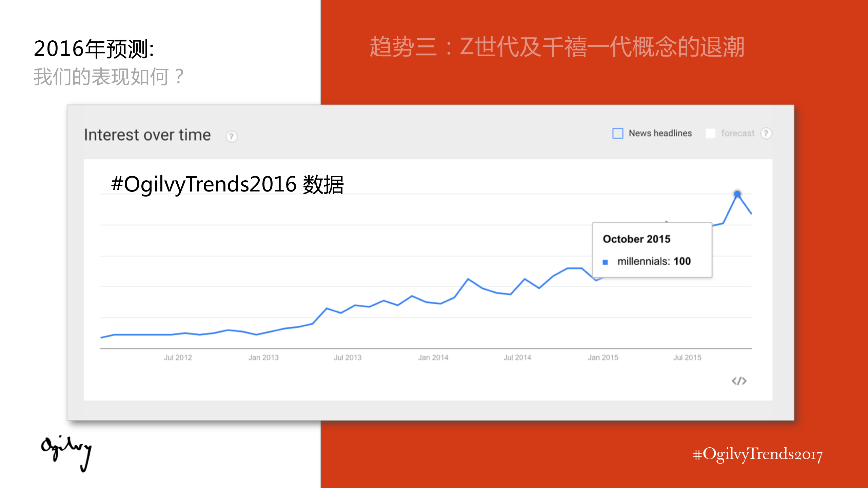
Task: Select the Jan 2014 axis label
Action: point(433,358)
